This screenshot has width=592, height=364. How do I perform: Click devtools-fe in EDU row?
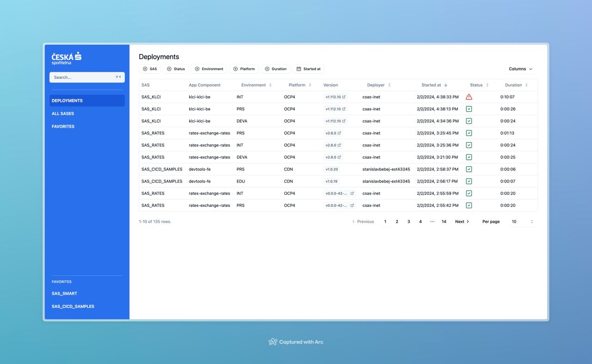(200, 181)
